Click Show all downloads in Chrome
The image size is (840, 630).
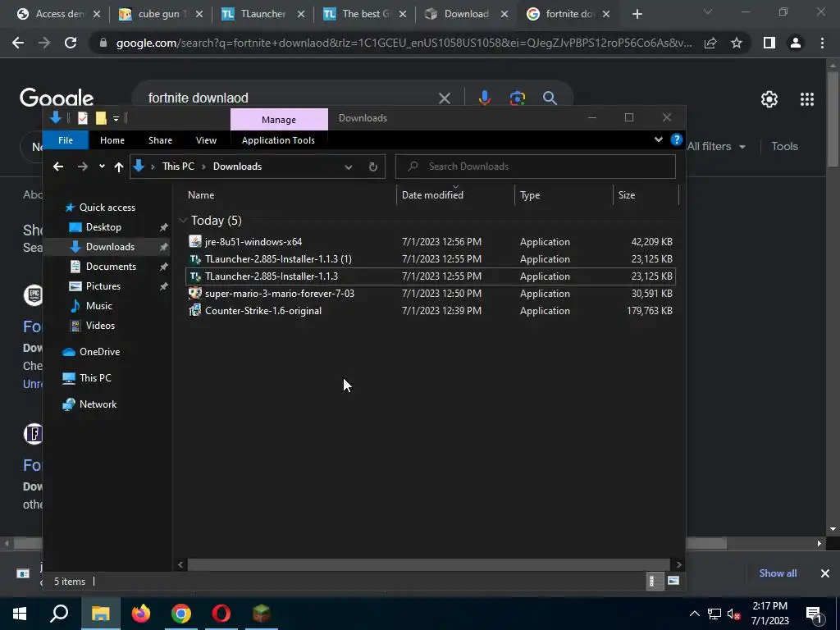click(x=778, y=573)
